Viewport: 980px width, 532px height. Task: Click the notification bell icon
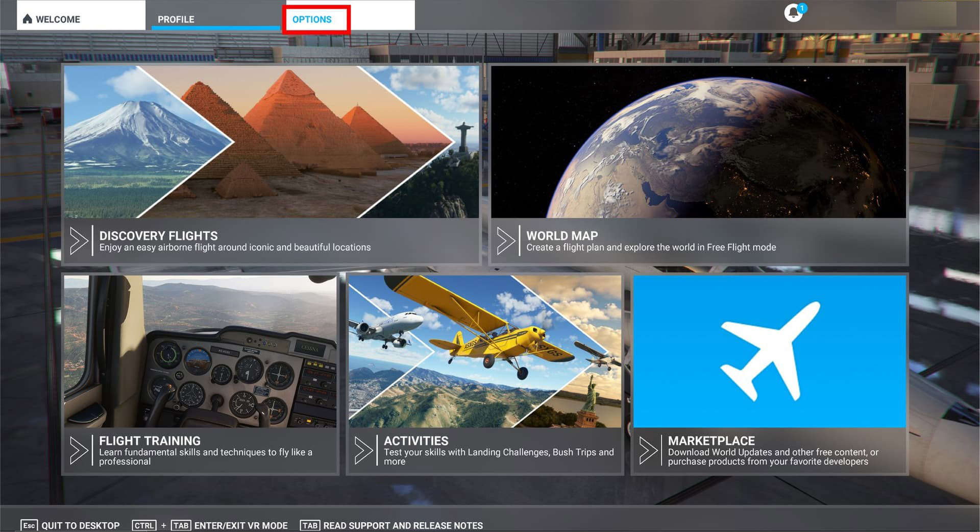[793, 13]
